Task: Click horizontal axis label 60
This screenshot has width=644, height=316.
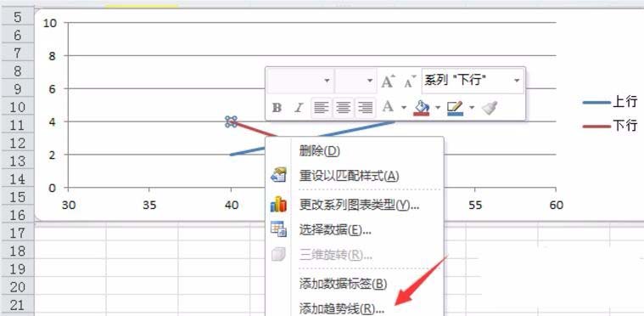Action: 556,205
